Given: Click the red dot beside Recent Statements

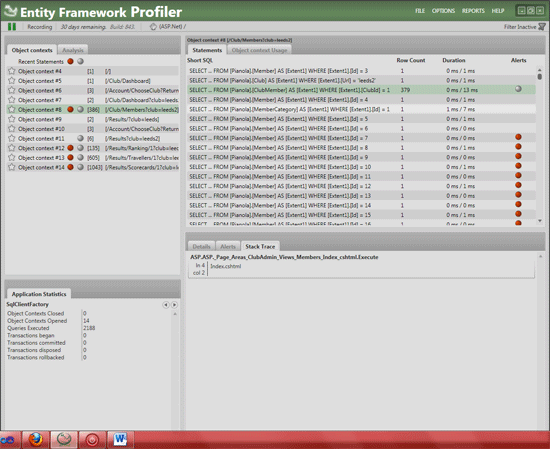Looking at the screenshot, I should pos(71,61).
